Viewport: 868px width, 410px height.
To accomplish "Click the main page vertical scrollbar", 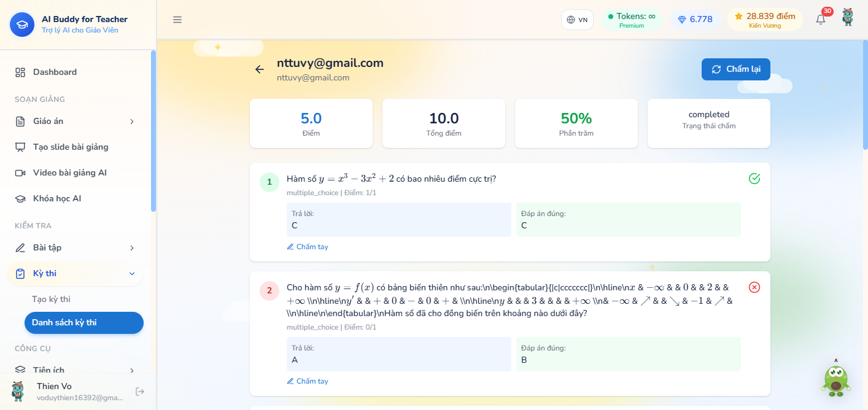I will pos(865,95).
